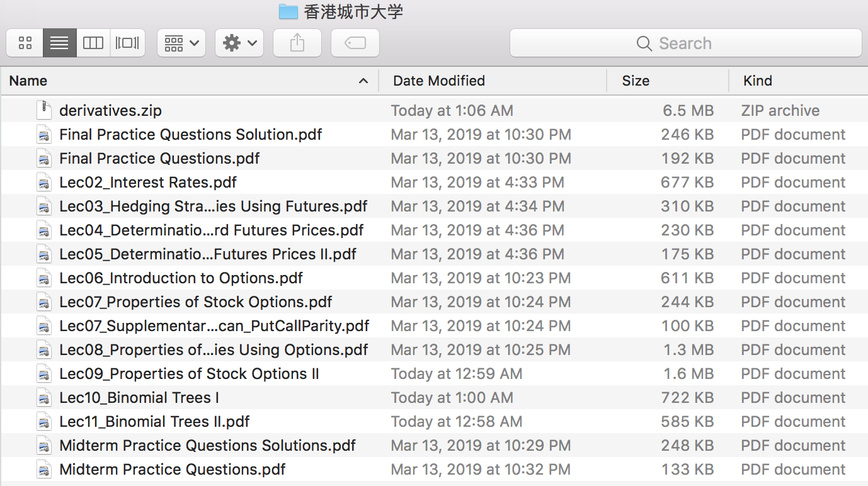Select Lec10_Binomial Trees I file icon
868x486 pixels.
pyautogui.click(x=43, y=398)
